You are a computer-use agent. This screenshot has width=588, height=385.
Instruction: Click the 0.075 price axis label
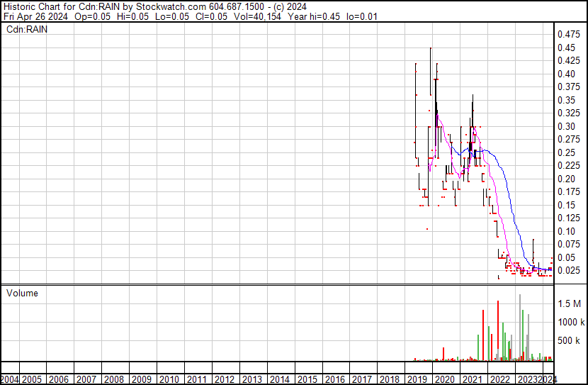click(569, 245)
